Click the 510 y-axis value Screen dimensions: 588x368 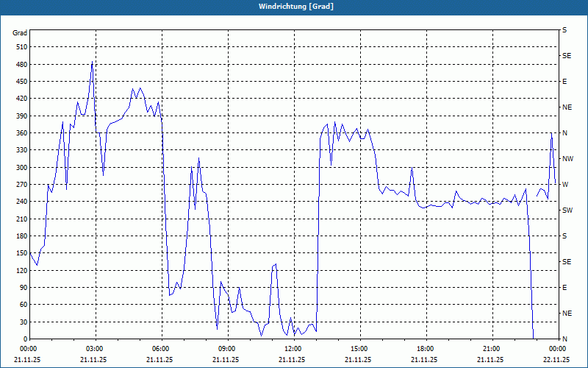(22, 47)
